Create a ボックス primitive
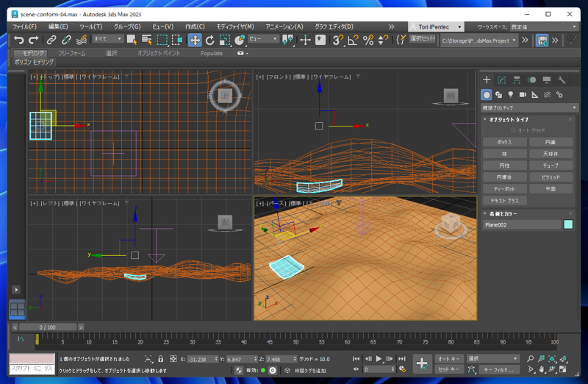 (504, 142)
